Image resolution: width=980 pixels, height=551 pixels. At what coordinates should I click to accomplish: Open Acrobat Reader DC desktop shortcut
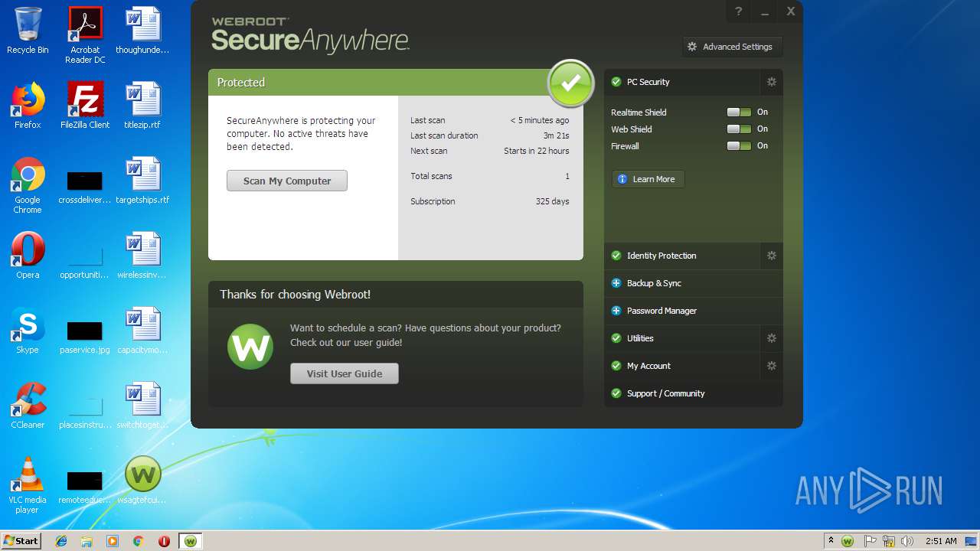(x=85, y=35)
